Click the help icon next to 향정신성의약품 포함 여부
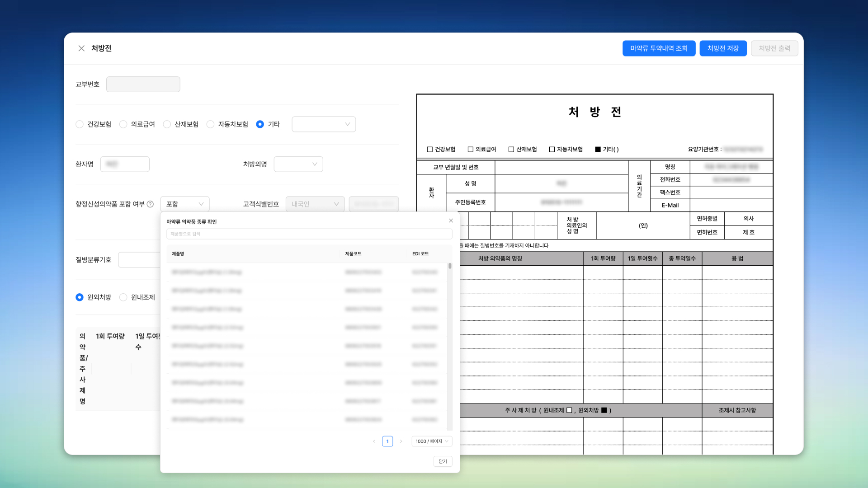This screenshot has height=488, width=868. (151, 204)
